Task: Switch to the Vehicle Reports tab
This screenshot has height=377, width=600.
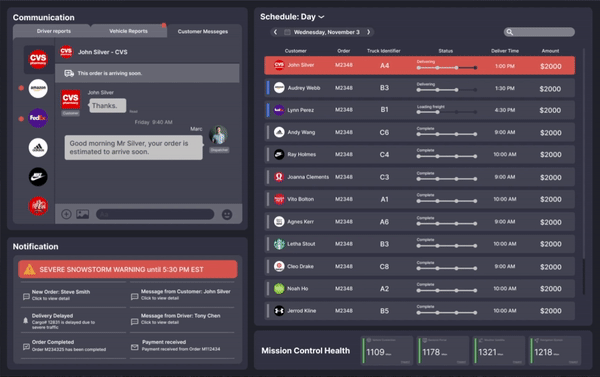Action: [128, 31]
